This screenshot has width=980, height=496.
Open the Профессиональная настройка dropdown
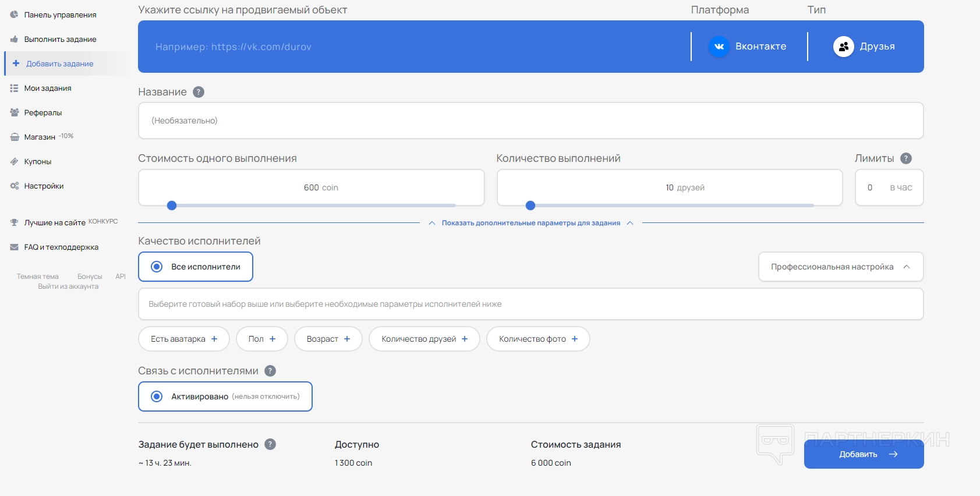(840, 267)
